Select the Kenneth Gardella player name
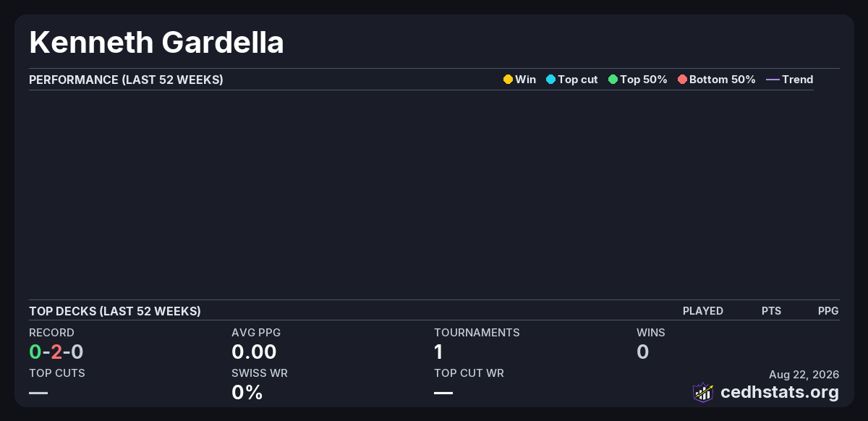This screenshot has width=868, height=421. pos(156,42)
